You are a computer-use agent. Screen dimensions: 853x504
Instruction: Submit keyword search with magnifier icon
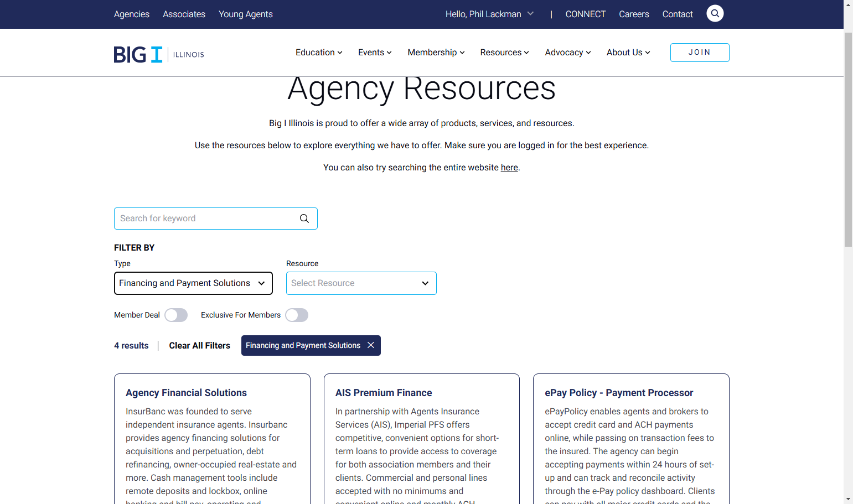click(x=304, y=219)
